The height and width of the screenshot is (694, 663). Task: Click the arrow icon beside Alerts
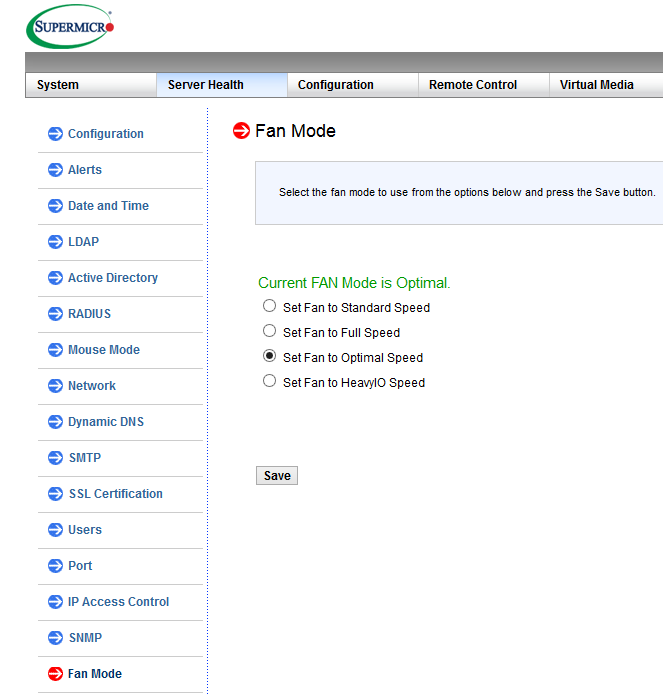tap(55, 170)
